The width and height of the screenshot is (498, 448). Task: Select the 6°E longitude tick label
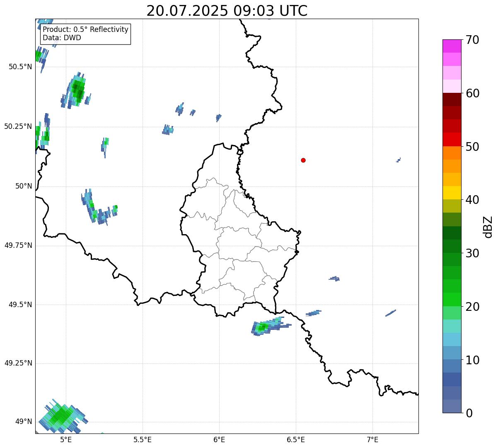(x=219, y=439)
